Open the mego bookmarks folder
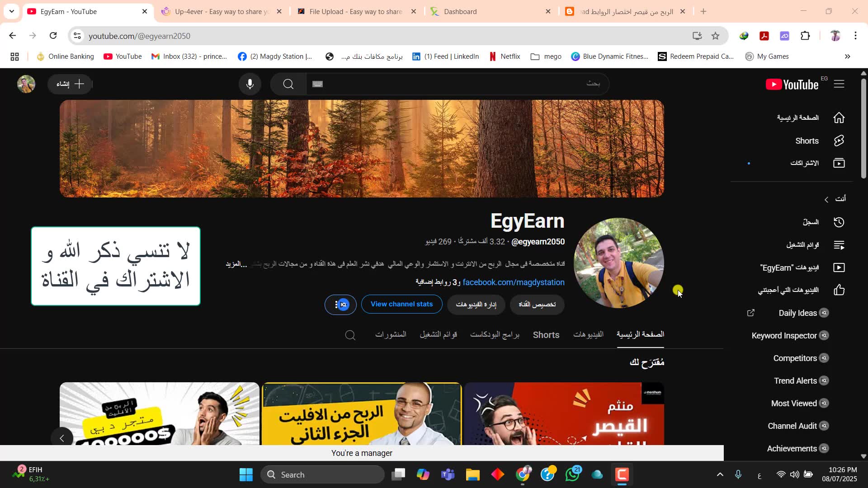The height and width of the screenshot is (488, 868). pos(546,56)
